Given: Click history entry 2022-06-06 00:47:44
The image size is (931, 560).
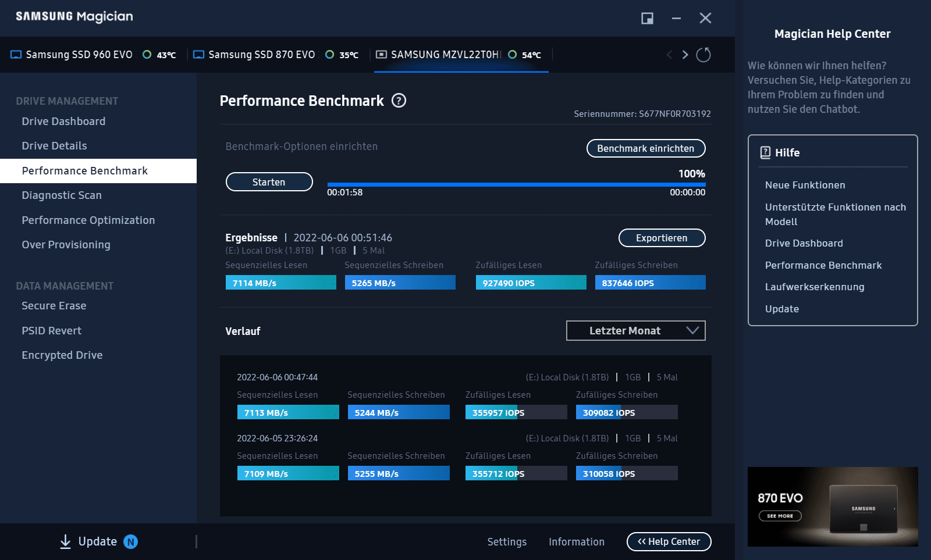Looking at the screenshot, I should click(277, 377).
